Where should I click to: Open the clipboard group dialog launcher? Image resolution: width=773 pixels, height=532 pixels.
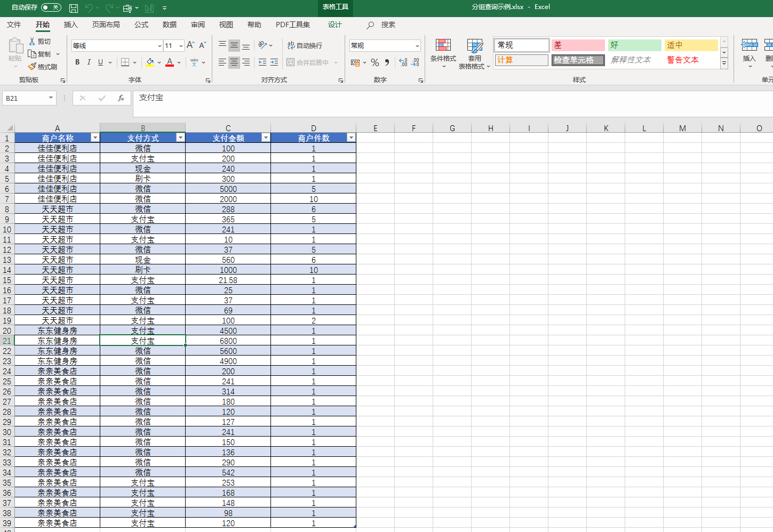click(63, 80)
